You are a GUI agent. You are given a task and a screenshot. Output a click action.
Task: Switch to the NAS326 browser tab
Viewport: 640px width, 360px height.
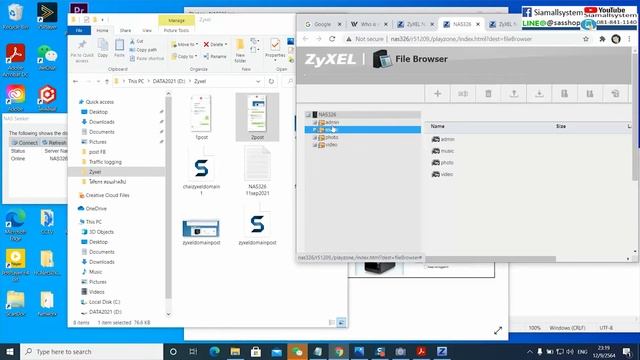462,24
